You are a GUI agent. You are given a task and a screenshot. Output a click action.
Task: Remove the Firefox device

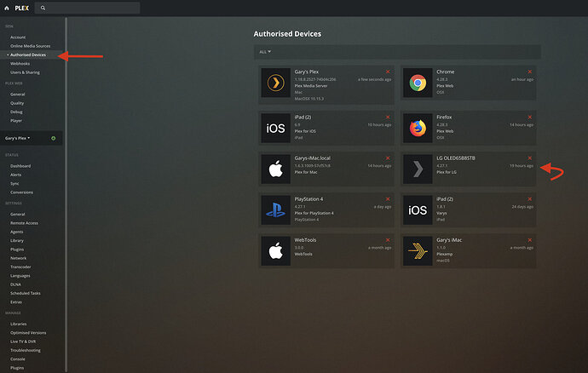coord(530,117)
